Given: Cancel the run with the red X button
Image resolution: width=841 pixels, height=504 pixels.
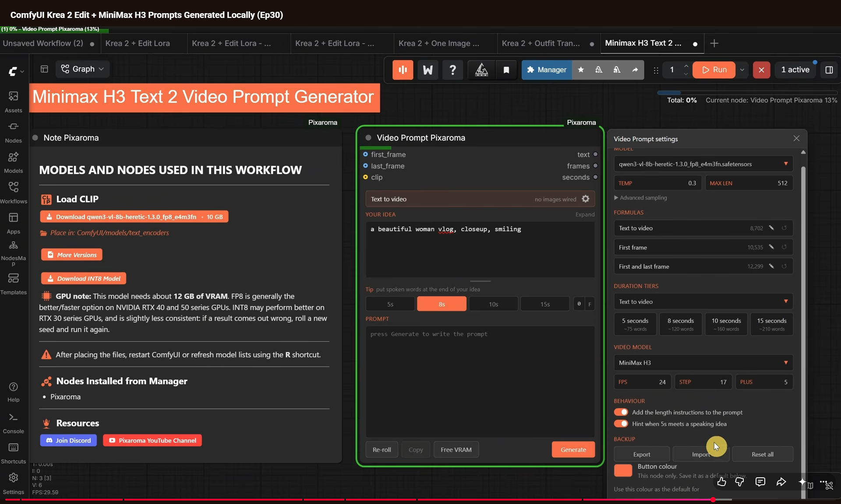Looking at the screenshot, I should (761, 70).
